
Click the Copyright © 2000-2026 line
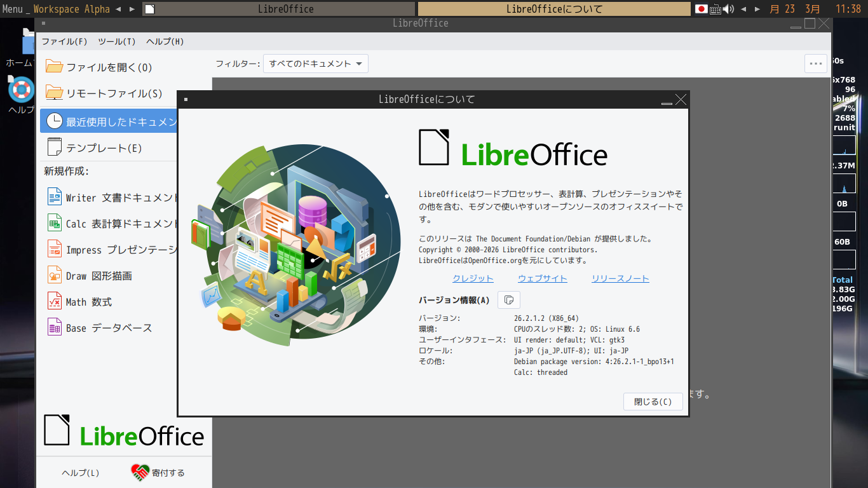[508, 250]
